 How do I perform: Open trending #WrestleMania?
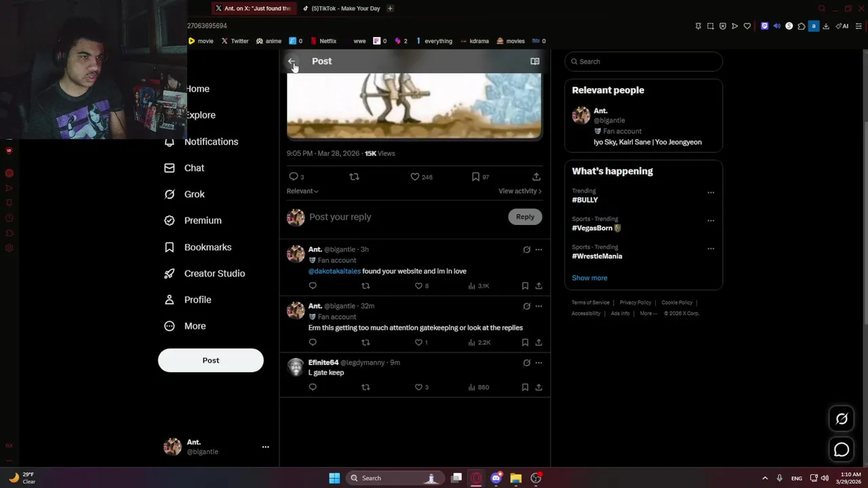597,256
